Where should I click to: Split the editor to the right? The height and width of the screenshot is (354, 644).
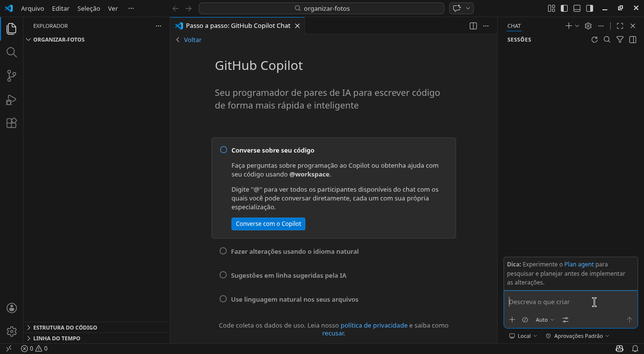coord(473,26)
